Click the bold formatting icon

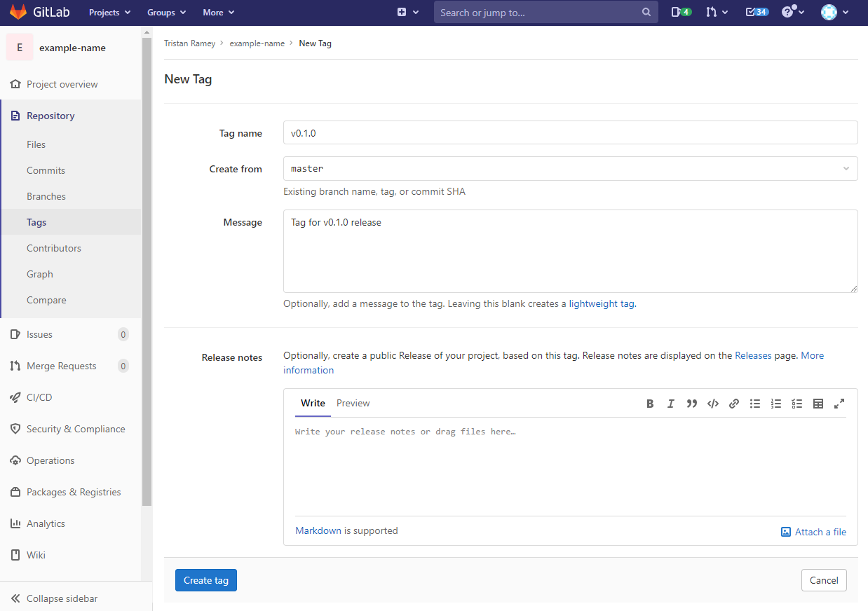point(650,404)
